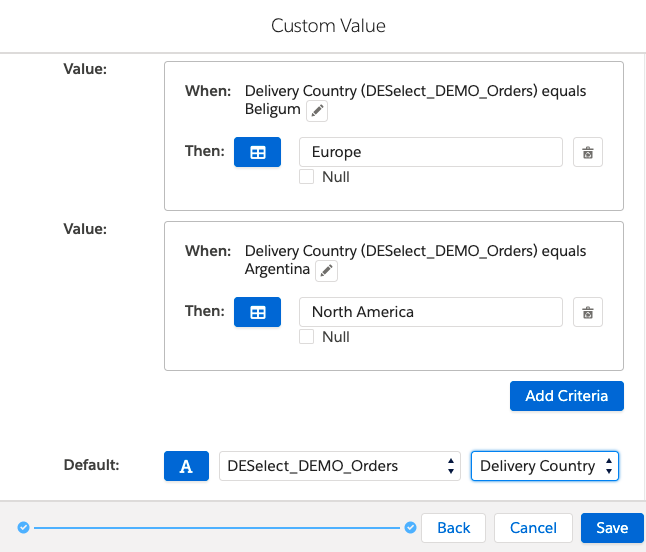646x552 pixels.
Task: Cancel the custom value dialog
Action: pyautogui.click(x=533, y=528)
